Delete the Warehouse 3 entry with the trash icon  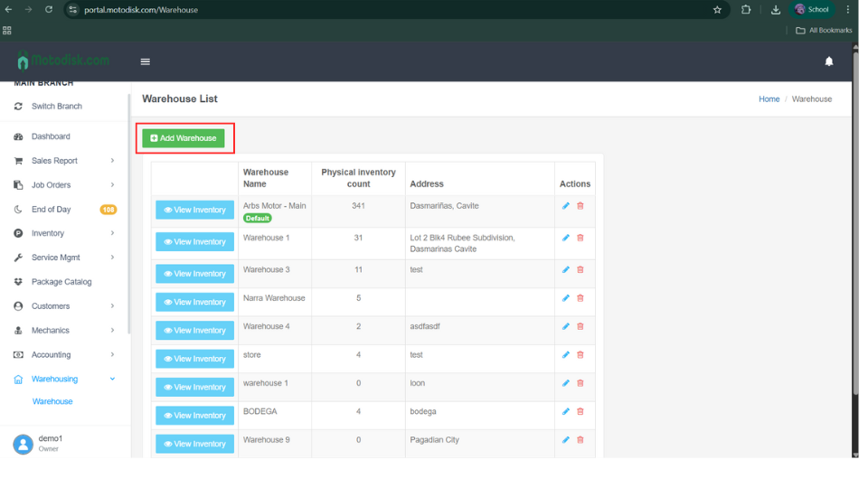pyautogui.click(x=580, y=269)
